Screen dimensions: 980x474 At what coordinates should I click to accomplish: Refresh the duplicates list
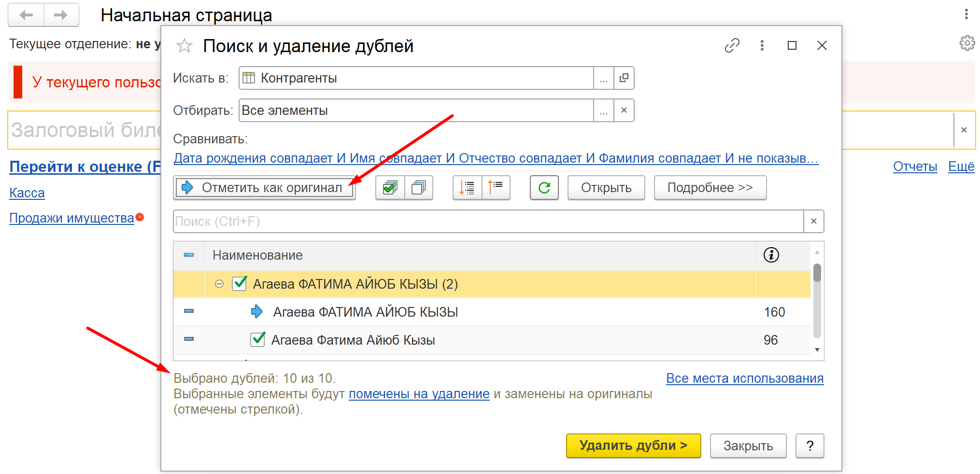click(x=544, y=188)
